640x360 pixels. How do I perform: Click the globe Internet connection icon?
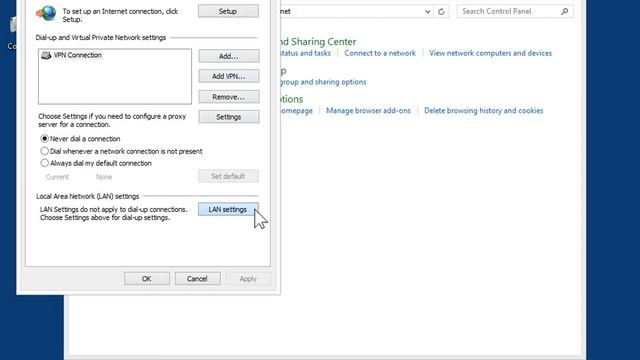click(x=47, y=13)
